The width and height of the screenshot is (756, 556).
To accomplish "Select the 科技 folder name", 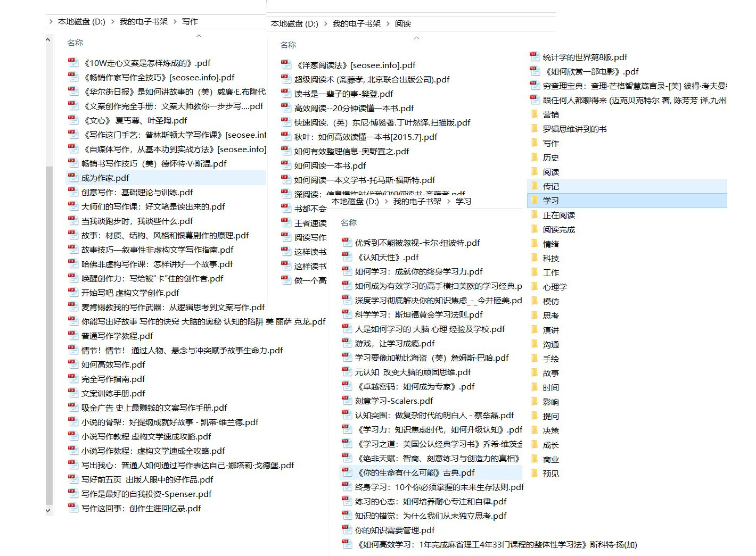I will click(551, 258).
